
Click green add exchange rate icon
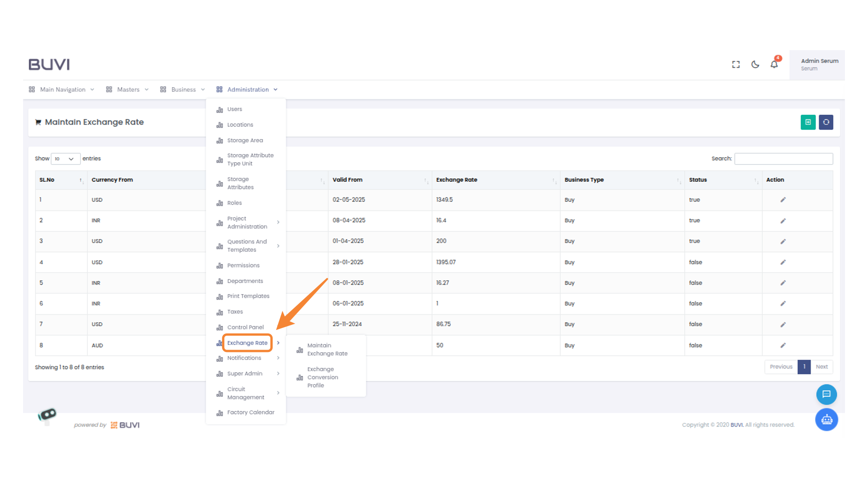(807, 122)
